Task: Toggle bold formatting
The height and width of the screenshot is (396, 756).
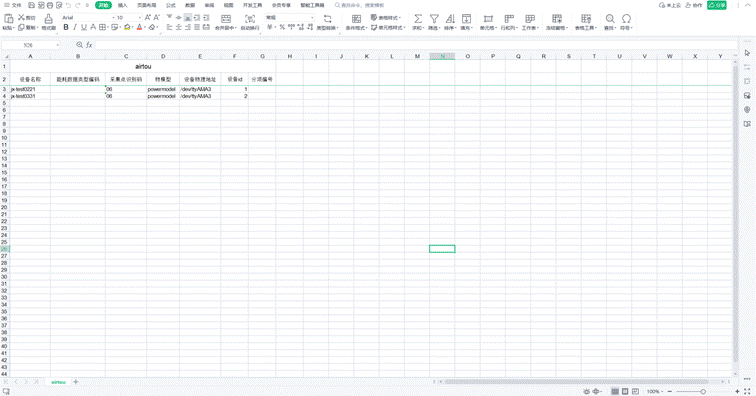Action: point(66,27)
